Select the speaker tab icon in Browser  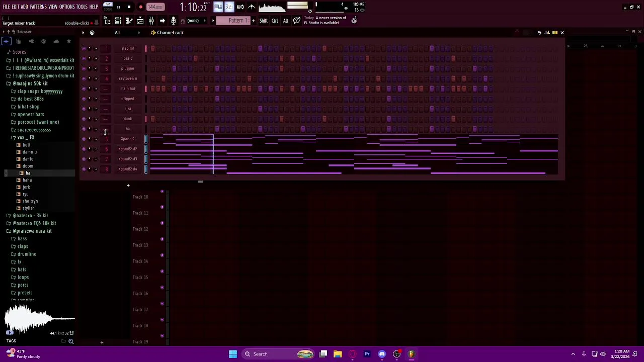click(x=31, y=41)
